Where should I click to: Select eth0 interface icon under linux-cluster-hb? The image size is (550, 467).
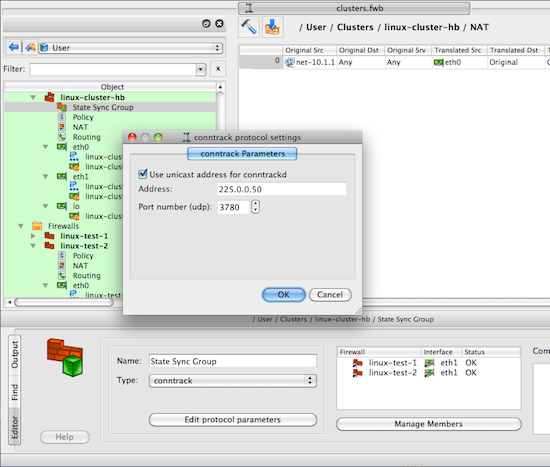tap(62, 147)
